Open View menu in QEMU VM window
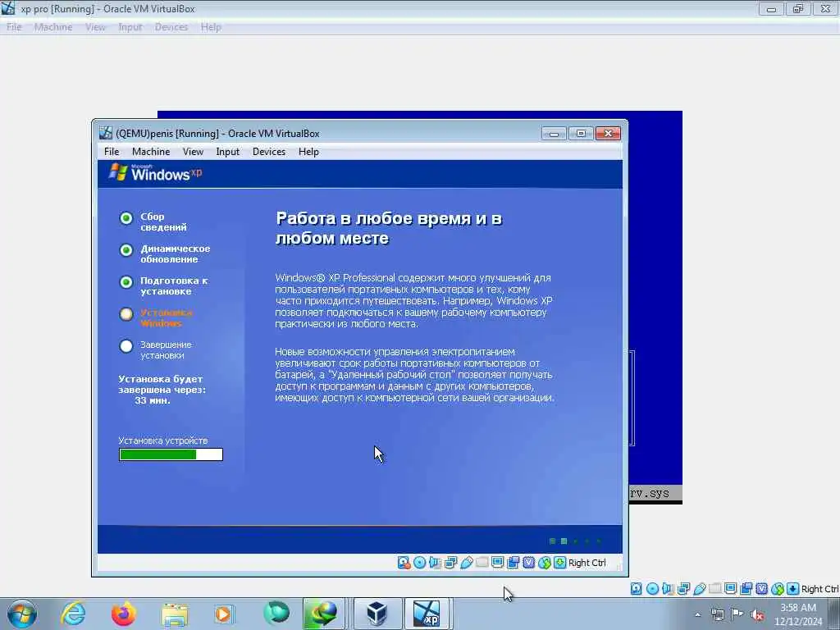The width and height of the screenshot is (840, 630). pos(193,152)
